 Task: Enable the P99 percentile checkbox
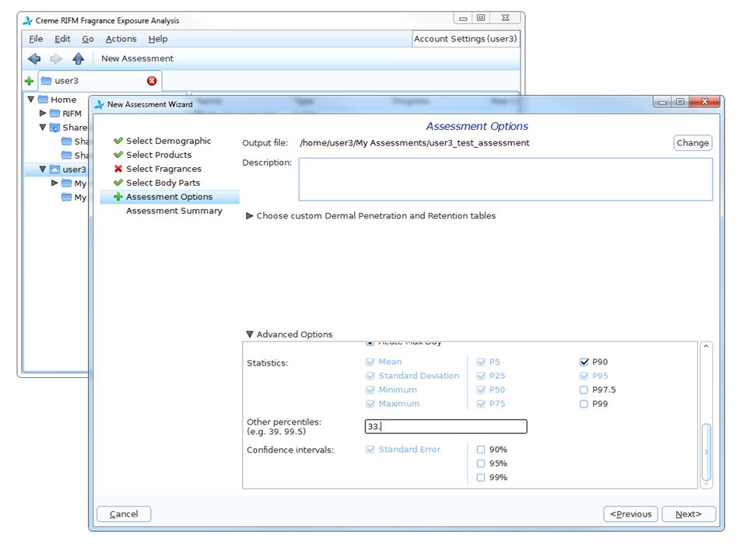pos(584,404)
